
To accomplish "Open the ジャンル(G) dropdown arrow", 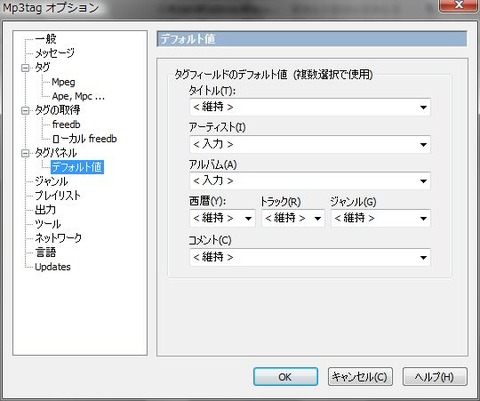I will [x=423, y=219].
